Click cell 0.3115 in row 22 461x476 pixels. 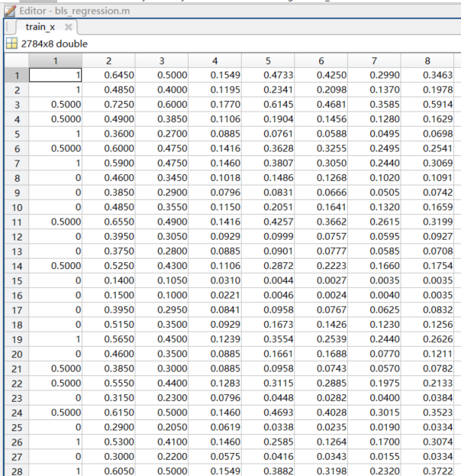point(268,384)
